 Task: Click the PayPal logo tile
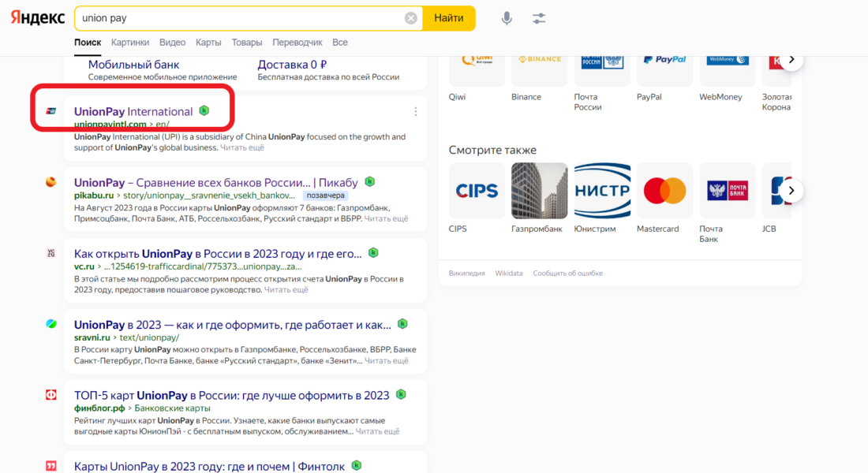664,65
